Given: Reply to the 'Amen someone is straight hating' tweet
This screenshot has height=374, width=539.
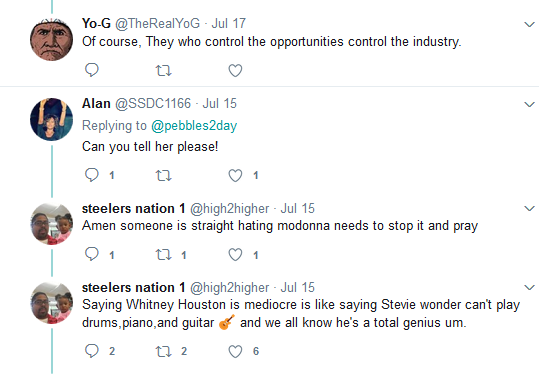Looking at the screenshot, I should [x=92, y=254].
